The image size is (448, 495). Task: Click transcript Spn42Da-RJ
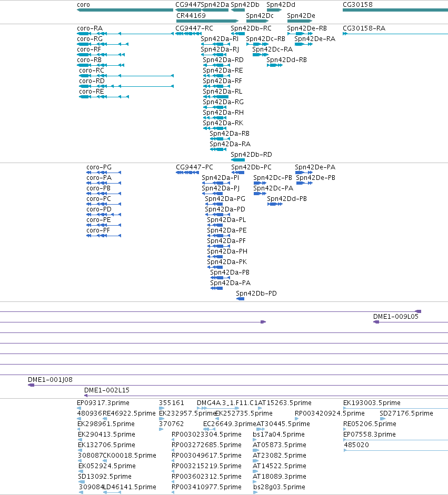pyautogui.click(x=214, y=55)
